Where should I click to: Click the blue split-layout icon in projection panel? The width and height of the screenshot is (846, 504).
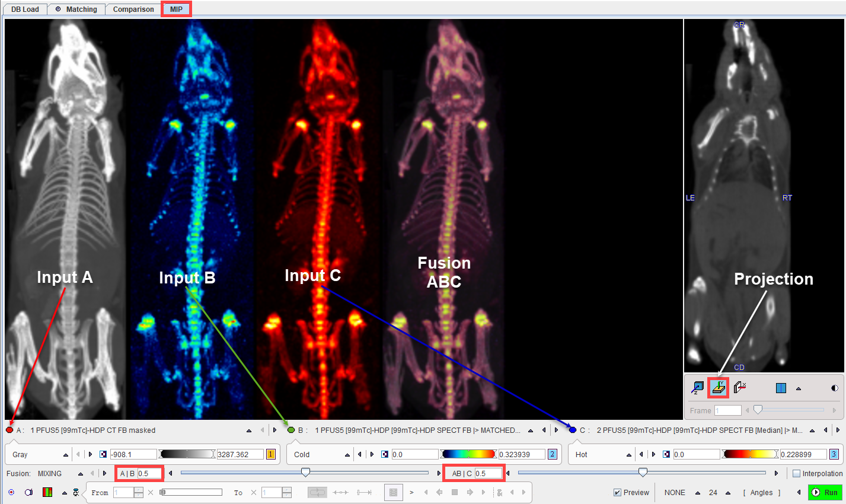781,388
